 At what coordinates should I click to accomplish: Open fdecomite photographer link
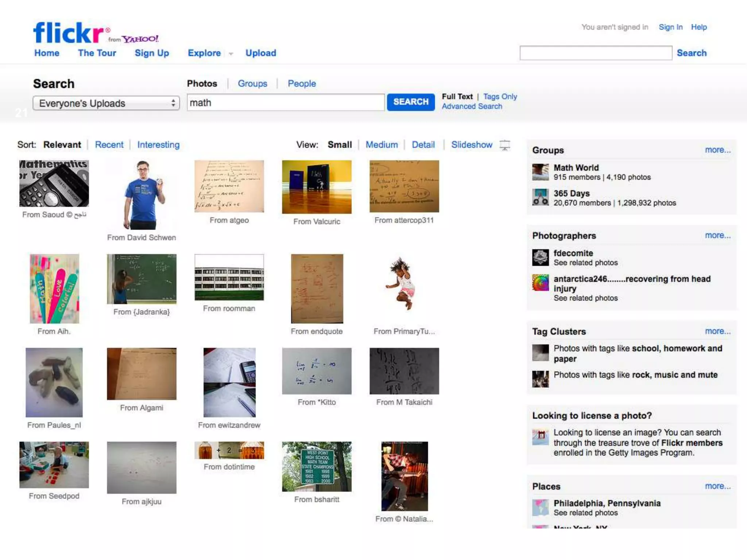coord(573,253)
